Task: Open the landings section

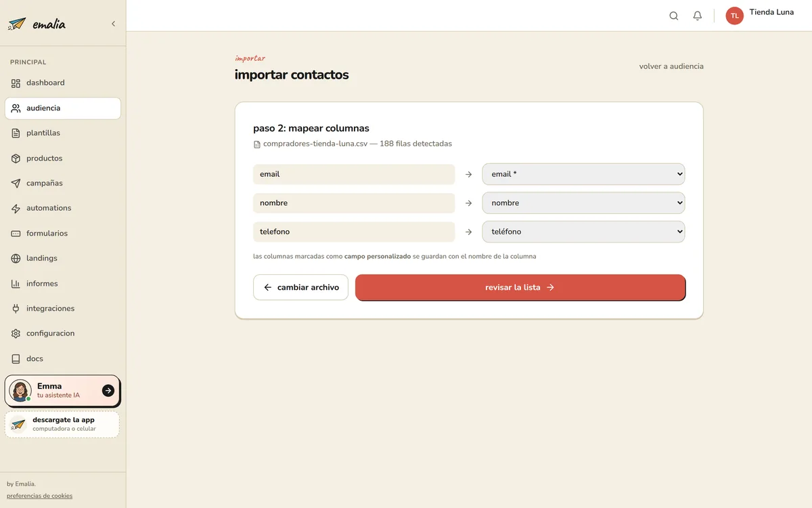Action: (x=63, y=259)
